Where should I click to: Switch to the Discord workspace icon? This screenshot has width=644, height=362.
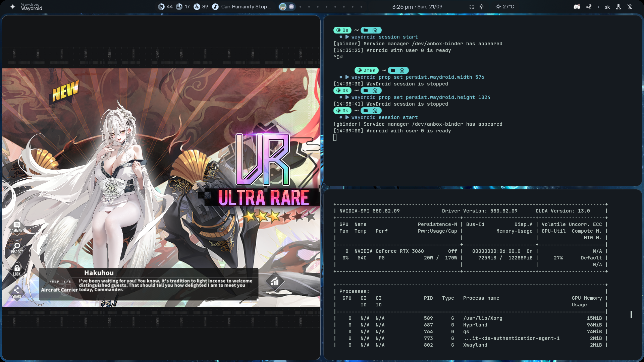(x=291, y=7)
